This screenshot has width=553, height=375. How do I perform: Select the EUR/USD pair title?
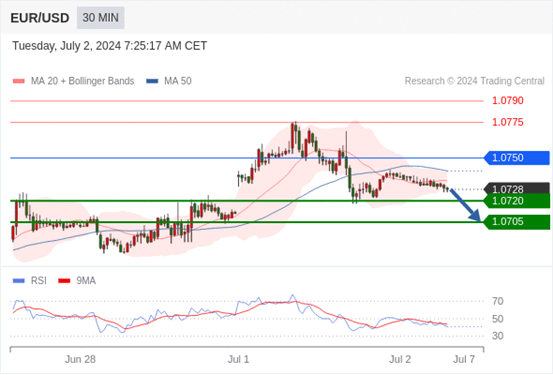[x=40, y=18]
